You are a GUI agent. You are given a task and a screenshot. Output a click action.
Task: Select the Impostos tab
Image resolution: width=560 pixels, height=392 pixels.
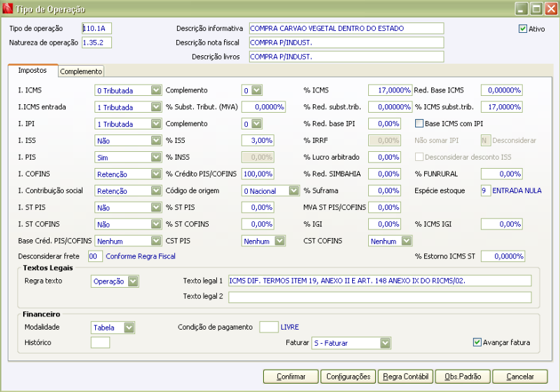point(32,71)
